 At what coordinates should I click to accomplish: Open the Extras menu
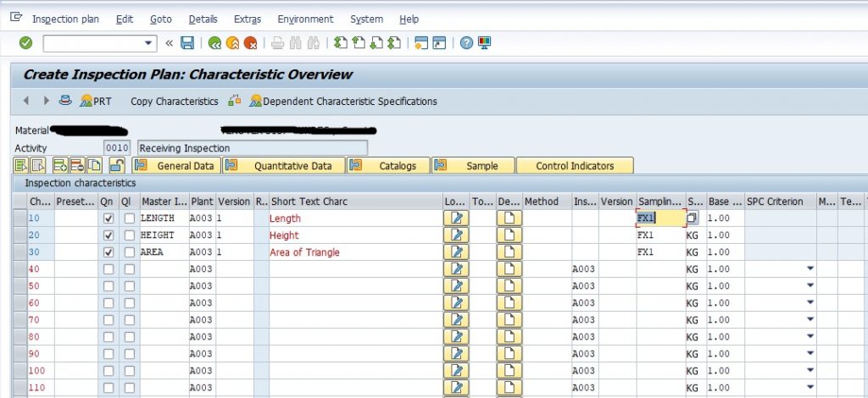click(248, 19)
